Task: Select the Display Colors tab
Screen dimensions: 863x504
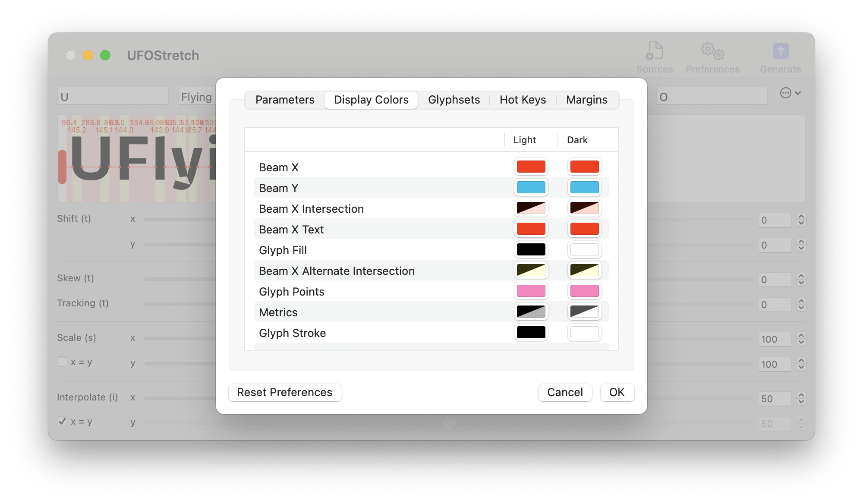Action: click(x=371, y=100)
